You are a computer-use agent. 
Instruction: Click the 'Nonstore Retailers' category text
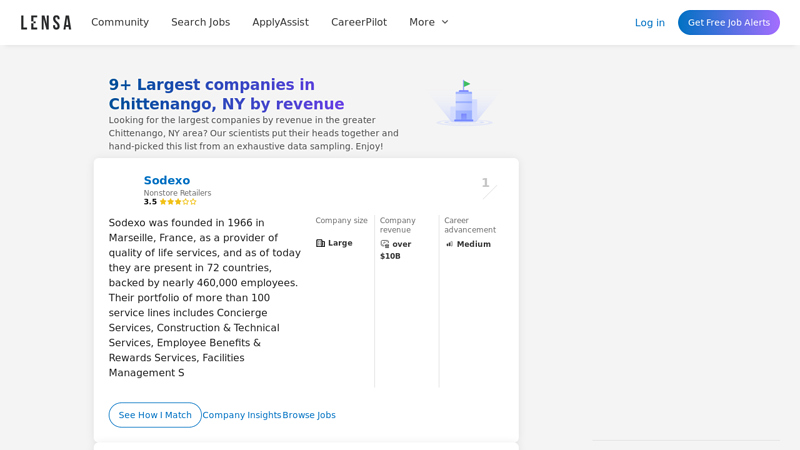coord(178,193)
